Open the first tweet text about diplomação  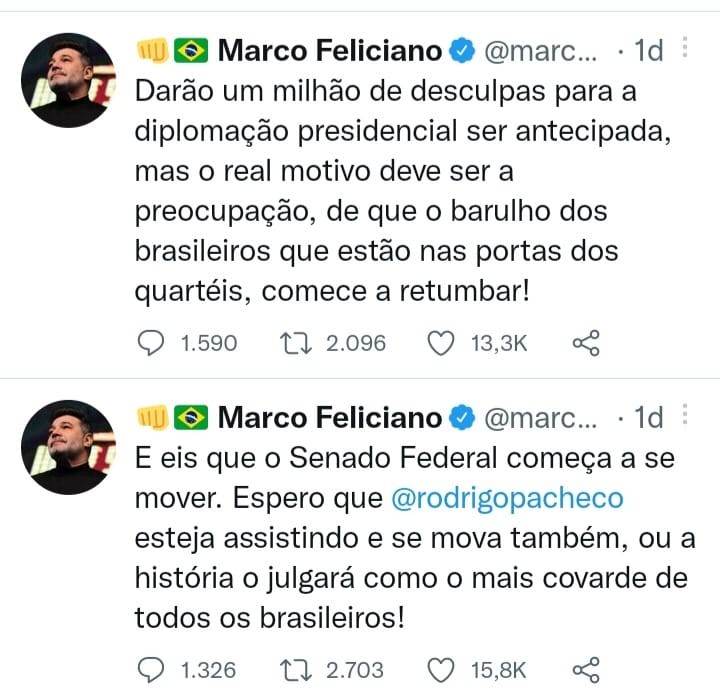[x=403, y=191]
